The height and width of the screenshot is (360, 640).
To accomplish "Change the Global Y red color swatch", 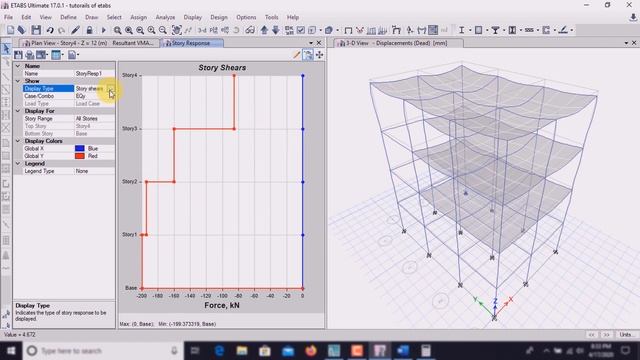I will [80, 156].
